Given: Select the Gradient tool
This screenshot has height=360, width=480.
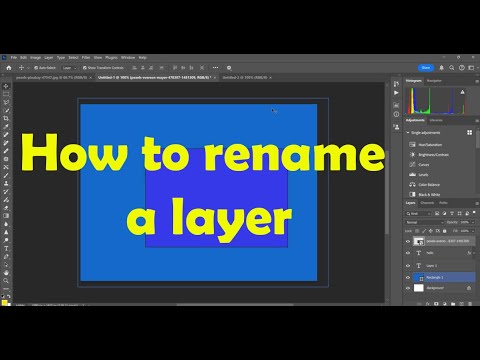Looking at the screenshot, I should 6,216.
